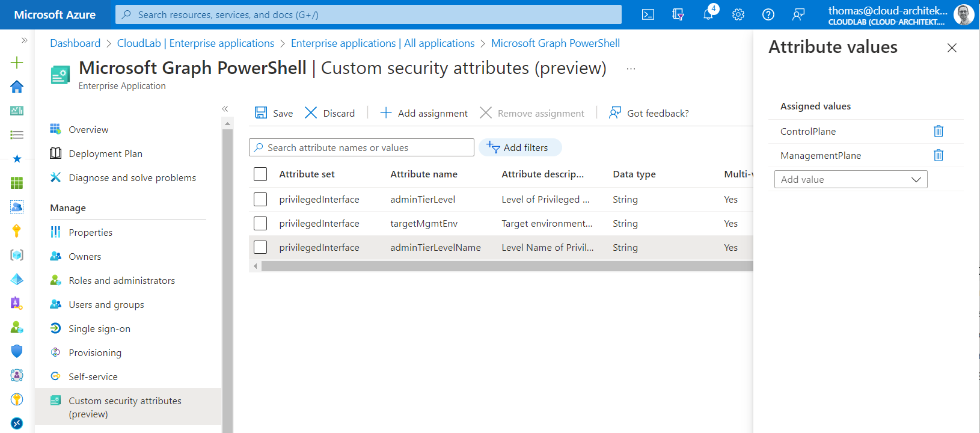Click Add assignment
This screenshot has height=433, width=980.
(424, 113)
